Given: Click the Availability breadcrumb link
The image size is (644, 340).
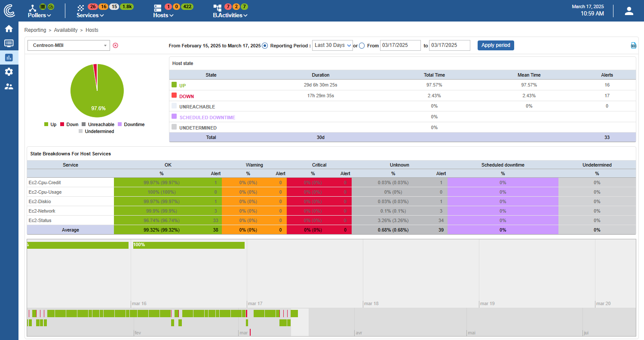Looking at the screenshot, I should 66,30.
